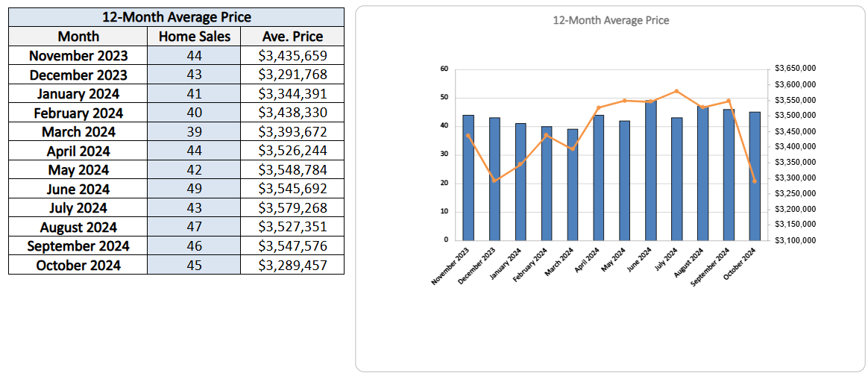Viewport: 868px width, 379px height.
Task: Click the $3,400,000 right axis label
Action: tap(794, 147)
